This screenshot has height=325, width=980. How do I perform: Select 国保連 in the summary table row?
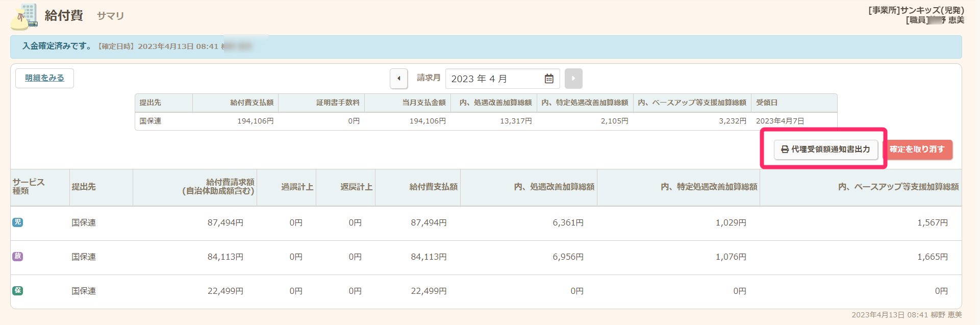pyautogui.click(x=150, y=121)
